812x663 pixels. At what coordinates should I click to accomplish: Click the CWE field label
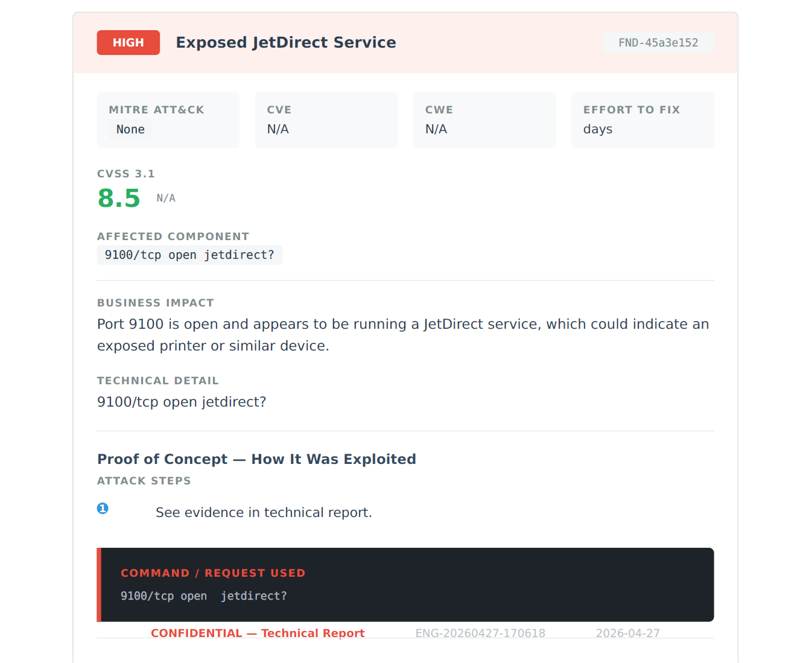(439, 110)
